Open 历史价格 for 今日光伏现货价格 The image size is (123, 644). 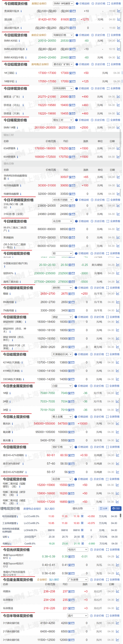97,550
